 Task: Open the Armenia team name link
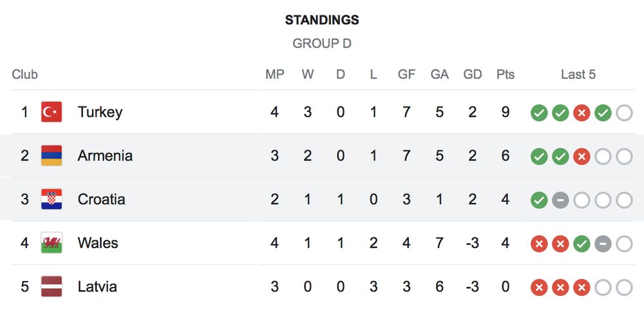click(x=105, y=156)
